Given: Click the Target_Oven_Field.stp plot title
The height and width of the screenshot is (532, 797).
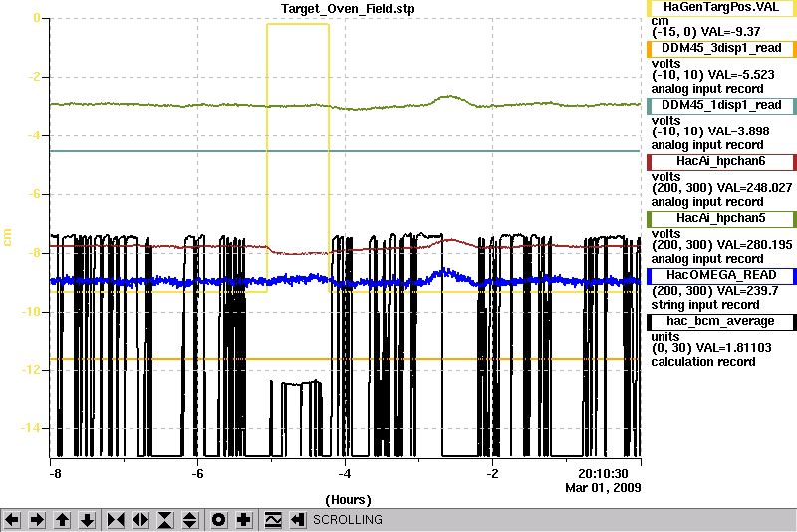Looking at the screenshot, I should [x=348, y=9].
